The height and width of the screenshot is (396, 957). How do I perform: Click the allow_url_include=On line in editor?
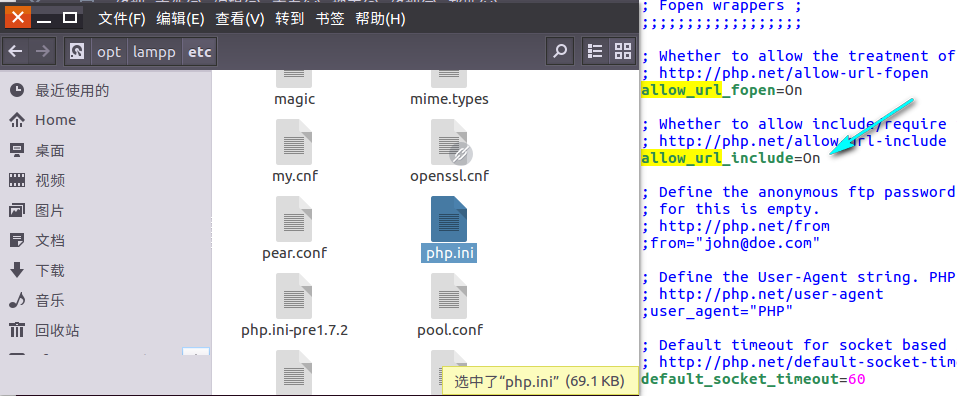click(731, 158)
